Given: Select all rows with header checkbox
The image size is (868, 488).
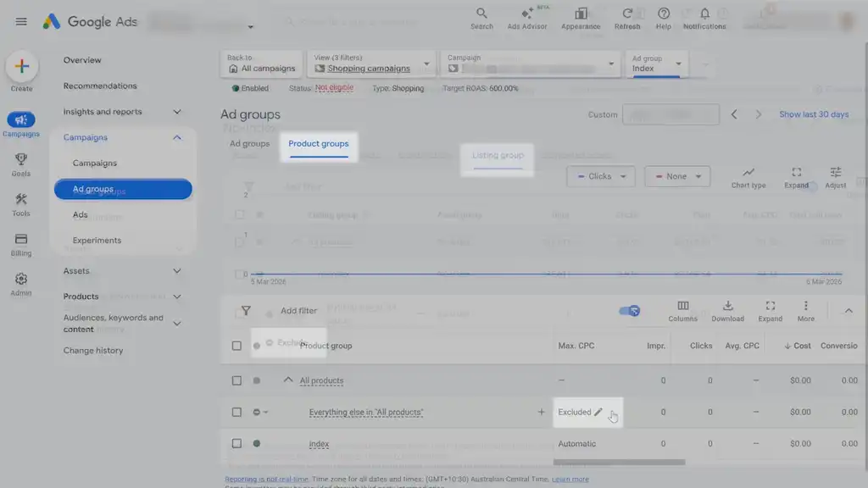Looking at the screenshot, I should (x=236, y=346).
